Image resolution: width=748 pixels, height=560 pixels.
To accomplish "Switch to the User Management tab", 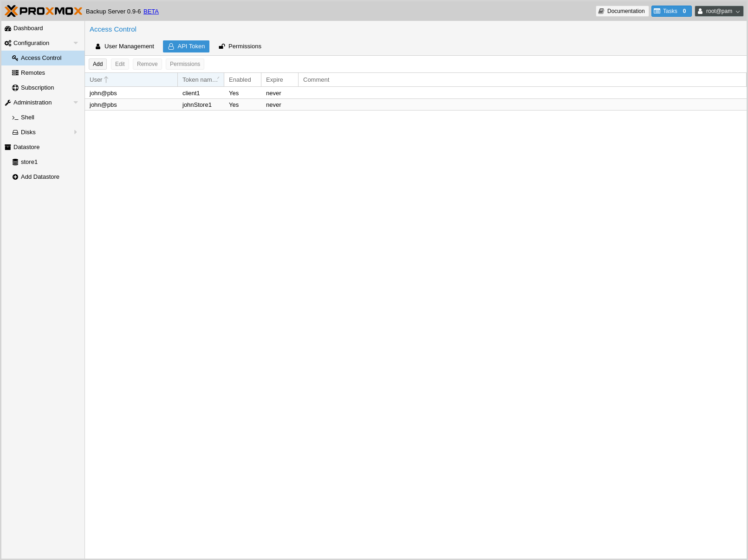I will 124,46.
